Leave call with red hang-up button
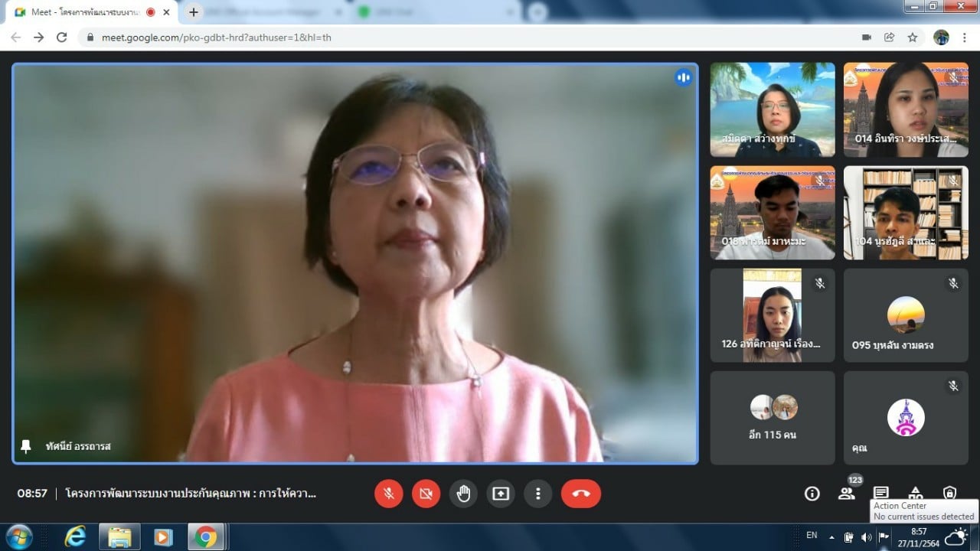The height and width of the screenshot is (551, 980). click(x=580, y=494)
